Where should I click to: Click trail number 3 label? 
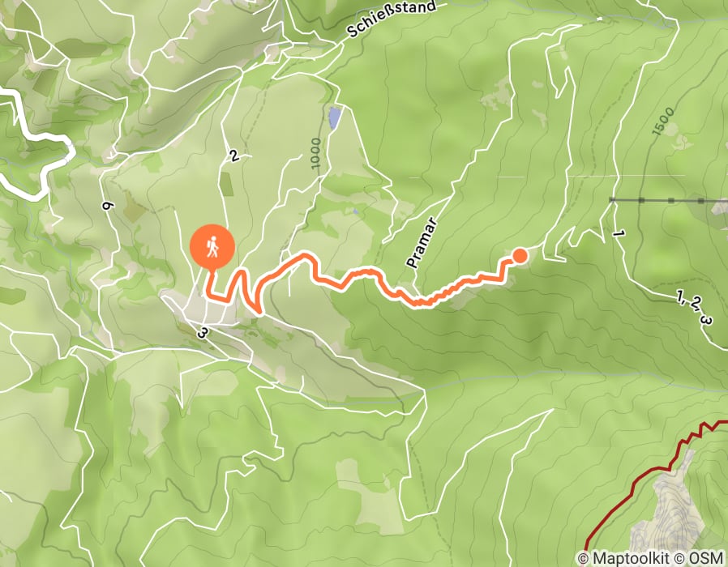(x=202, y=333)
